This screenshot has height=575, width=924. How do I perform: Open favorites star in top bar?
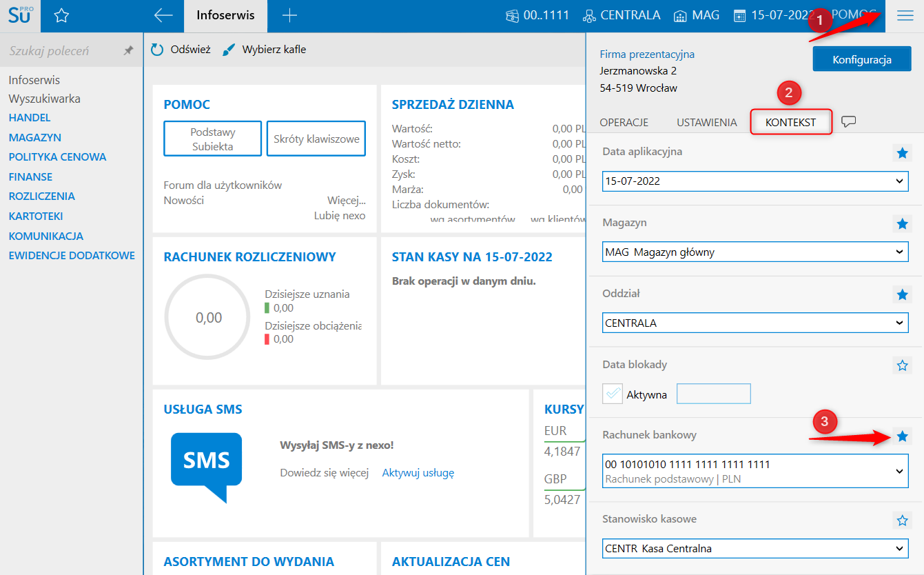pyautogui.click(x=61, y=15)
